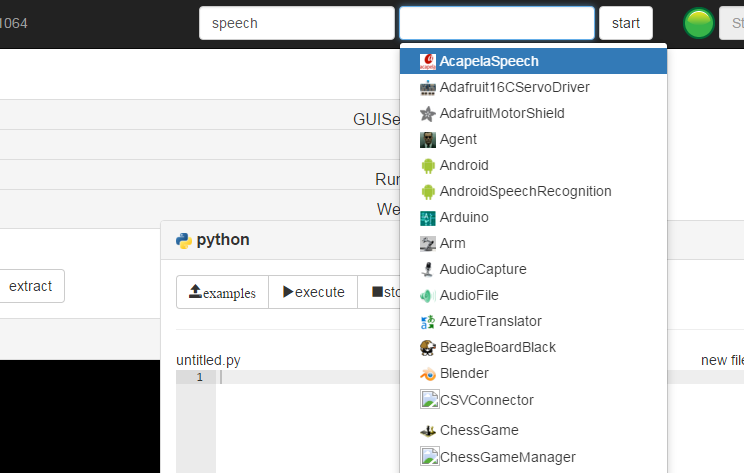Pick BeagleBoardBlack text from the list
The image size is (744, 473).
pyautogui.click(x=498, y=347)
